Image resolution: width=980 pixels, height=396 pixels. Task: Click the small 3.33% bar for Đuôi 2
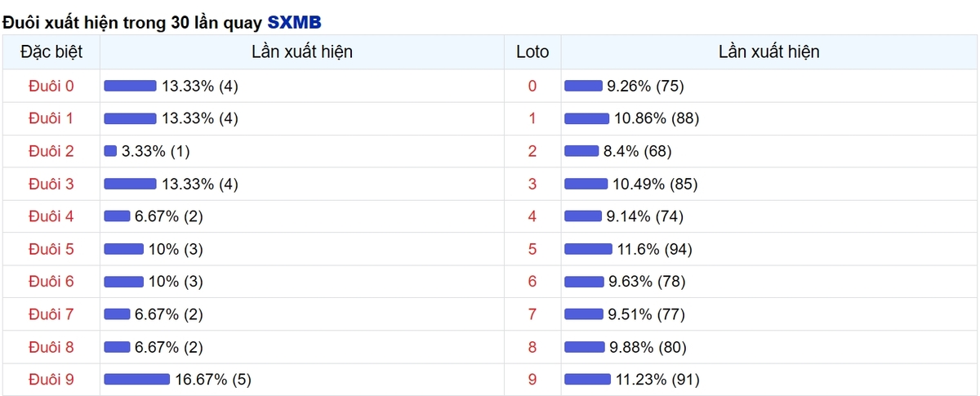110,151
